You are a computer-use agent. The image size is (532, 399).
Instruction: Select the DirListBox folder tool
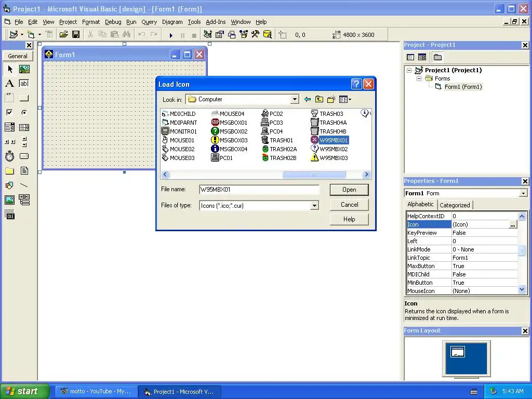coord(10,170)
